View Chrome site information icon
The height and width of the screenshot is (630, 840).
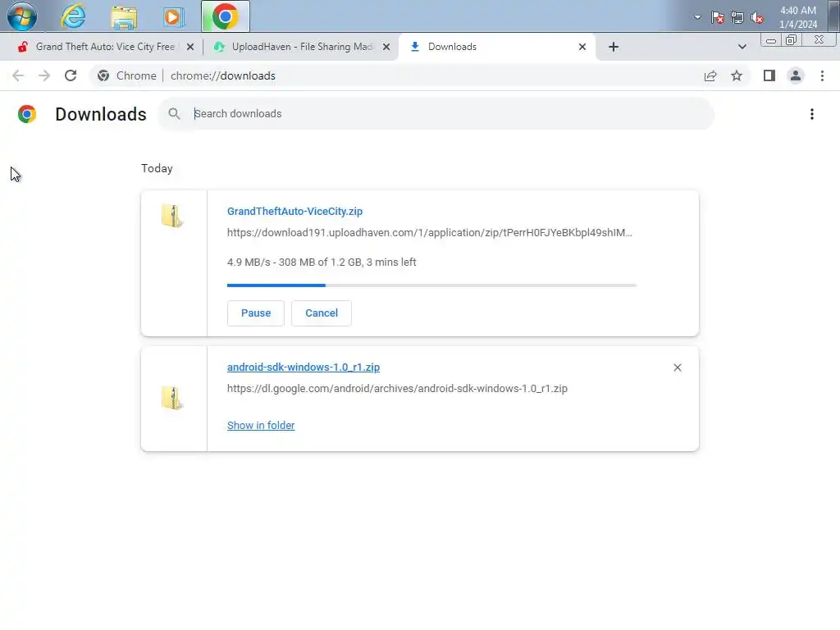tap(103, 75)
